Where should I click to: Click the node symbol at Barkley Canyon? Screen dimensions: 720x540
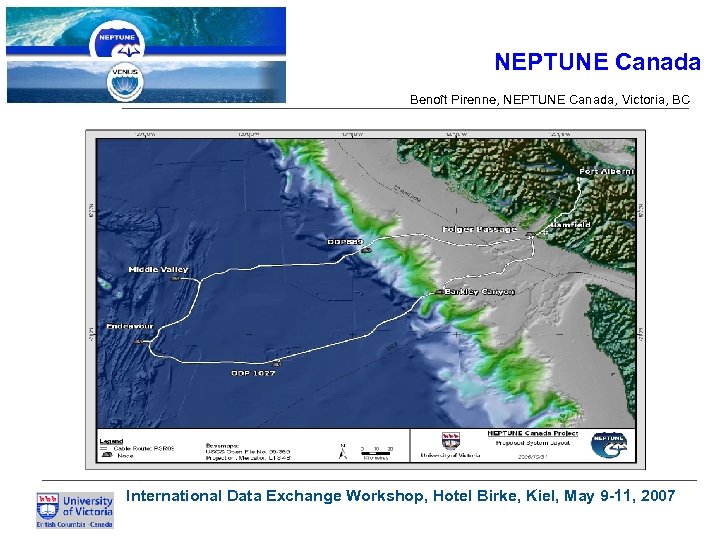click(x=439, y=292)
